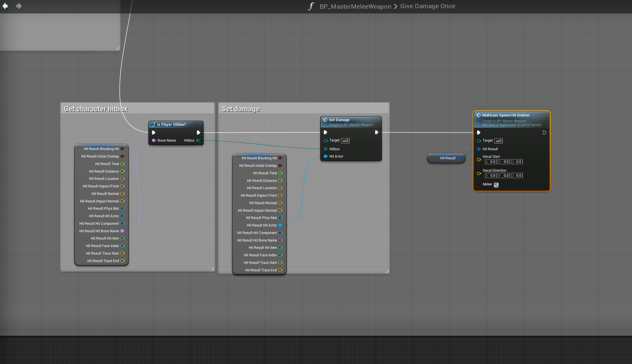Click Decal Start X value field
Image resolution: width=632 pixels, height=364 pixels.
coord(491,162)
